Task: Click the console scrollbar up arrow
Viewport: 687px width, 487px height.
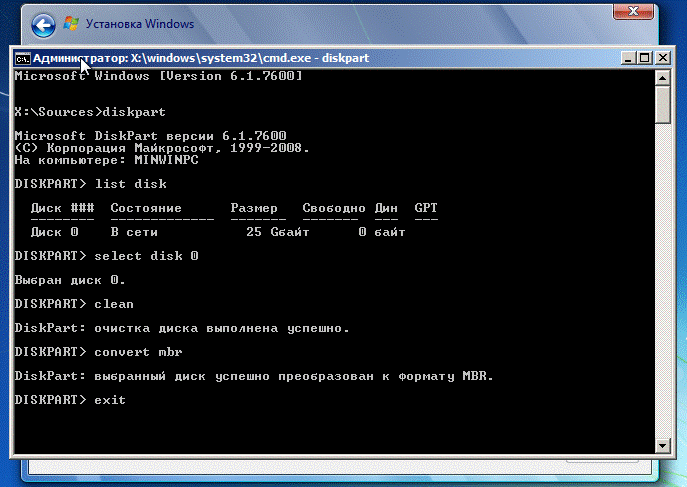Action: pos(662,78)
